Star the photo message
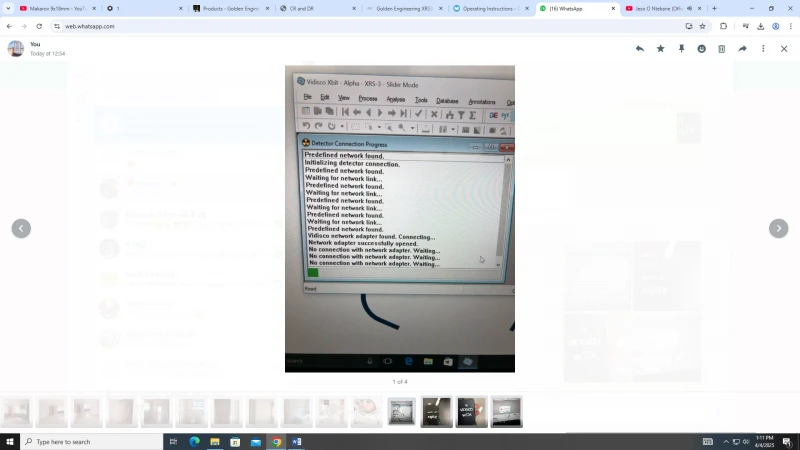The width and height of the screenshot is (800, 450). click(661, 48)
